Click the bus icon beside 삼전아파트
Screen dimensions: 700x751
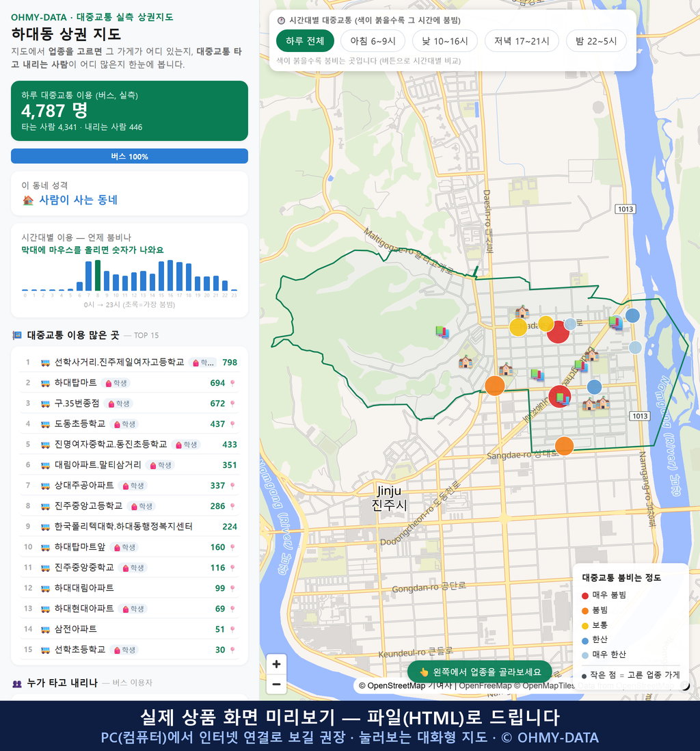click(x=45, y=629)
